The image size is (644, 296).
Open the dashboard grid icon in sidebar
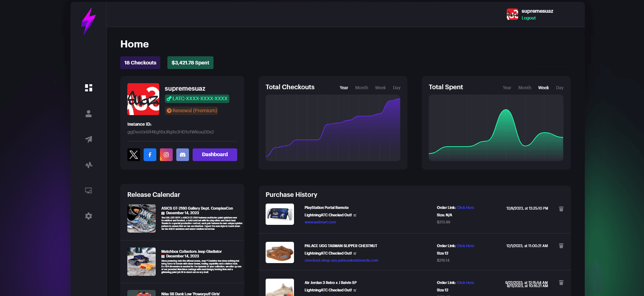point(89,88)
